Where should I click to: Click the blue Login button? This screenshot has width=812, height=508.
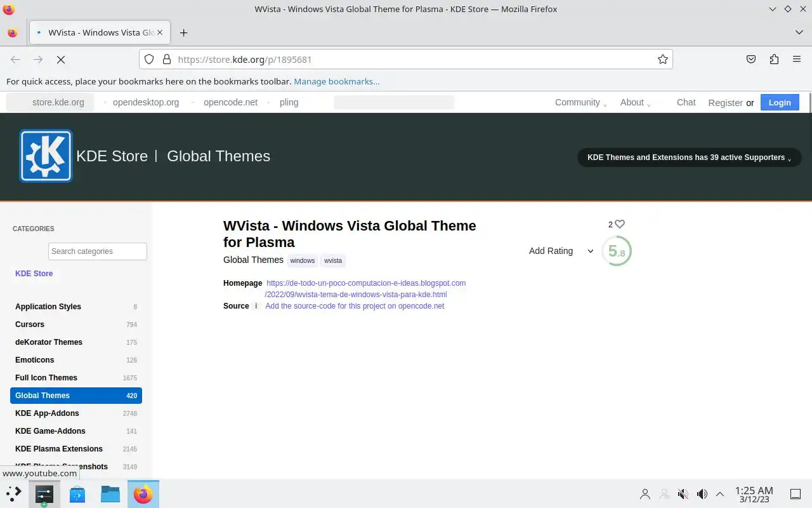(780, 102)
